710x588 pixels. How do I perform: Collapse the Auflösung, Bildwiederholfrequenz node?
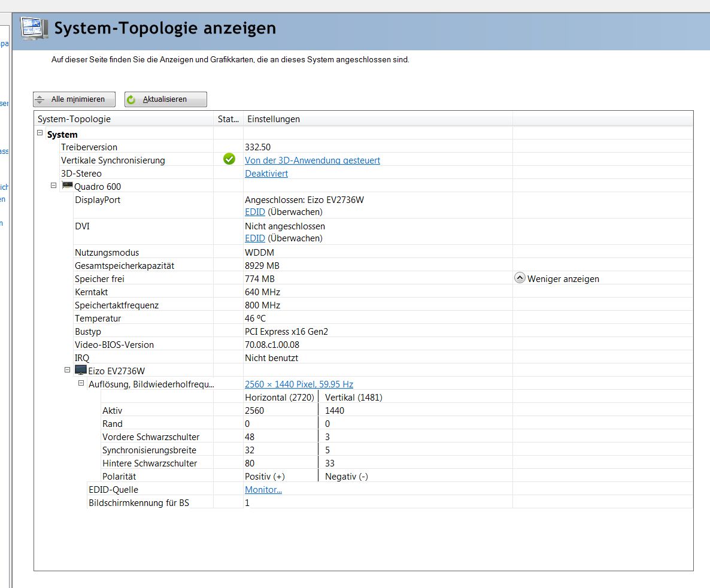pyautogui.click(x=81, y=384)
